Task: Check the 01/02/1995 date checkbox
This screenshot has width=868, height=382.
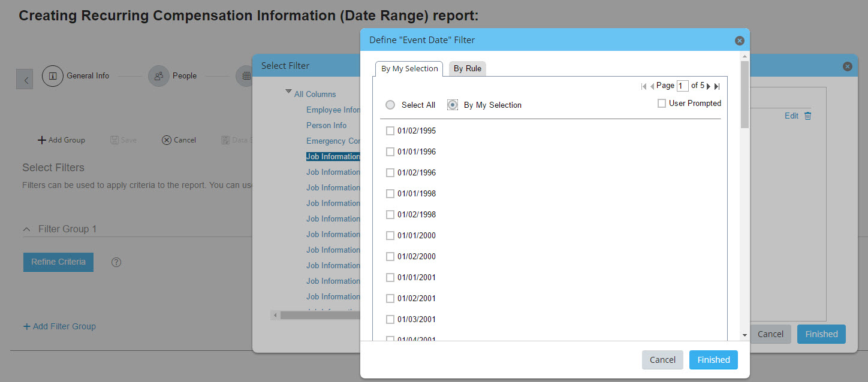Action: [x=390, y=131]
